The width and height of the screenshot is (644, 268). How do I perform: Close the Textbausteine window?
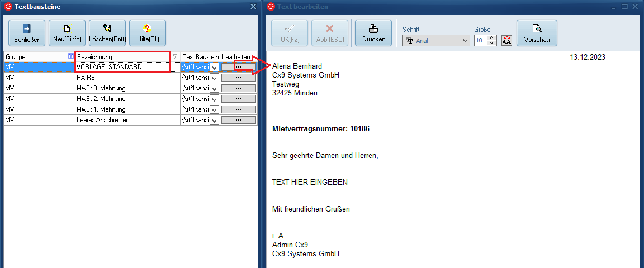click(253, 7)
